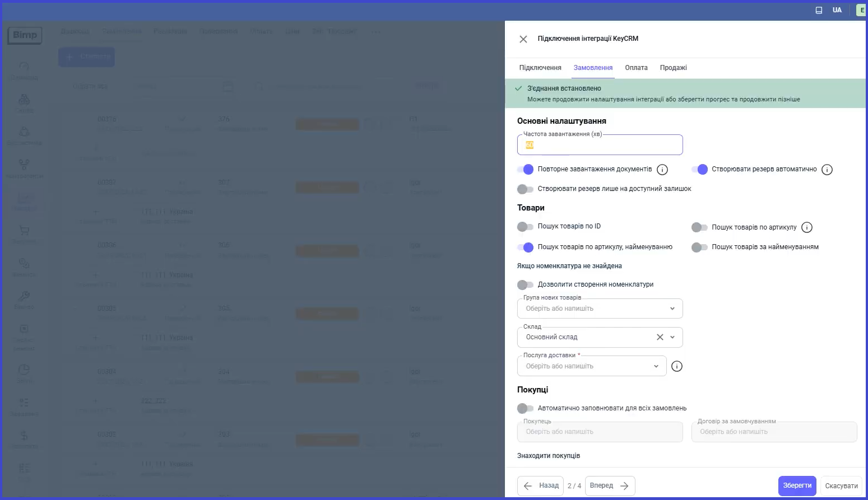
Task: Open the documentation book icon in top bar
Action: coord(819,10)
